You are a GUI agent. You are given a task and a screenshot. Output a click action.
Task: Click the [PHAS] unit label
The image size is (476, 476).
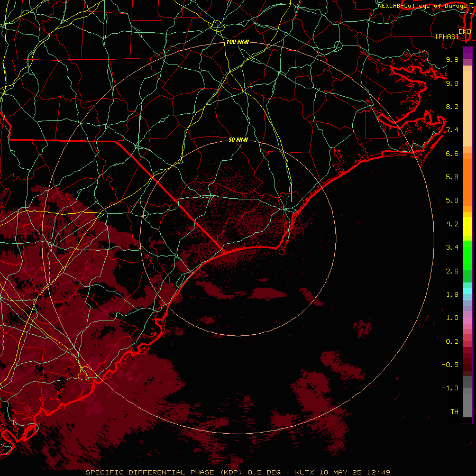pos(447,36)
